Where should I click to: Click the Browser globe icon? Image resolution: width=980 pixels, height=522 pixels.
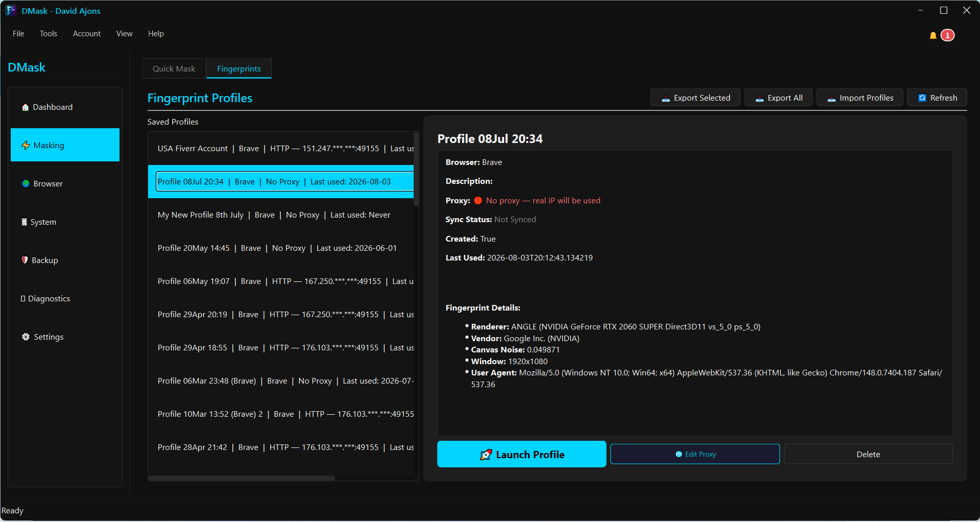26,184
